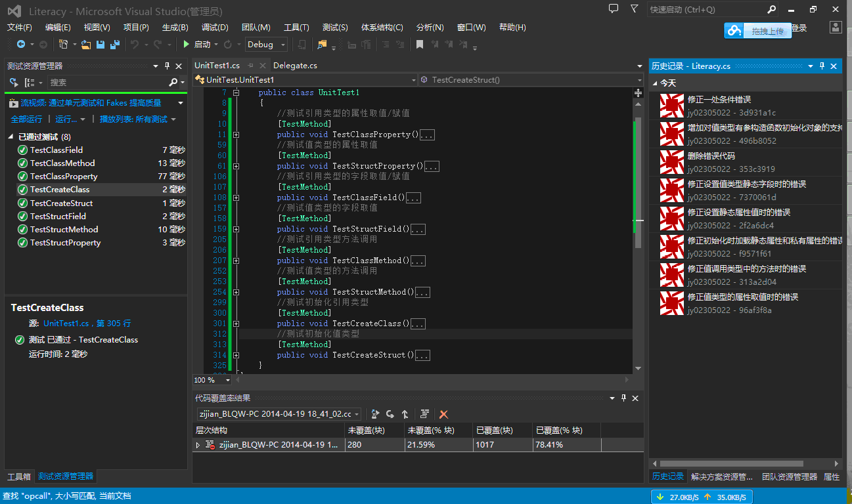Click the find in files toolbar icon

tap(321, 45)
